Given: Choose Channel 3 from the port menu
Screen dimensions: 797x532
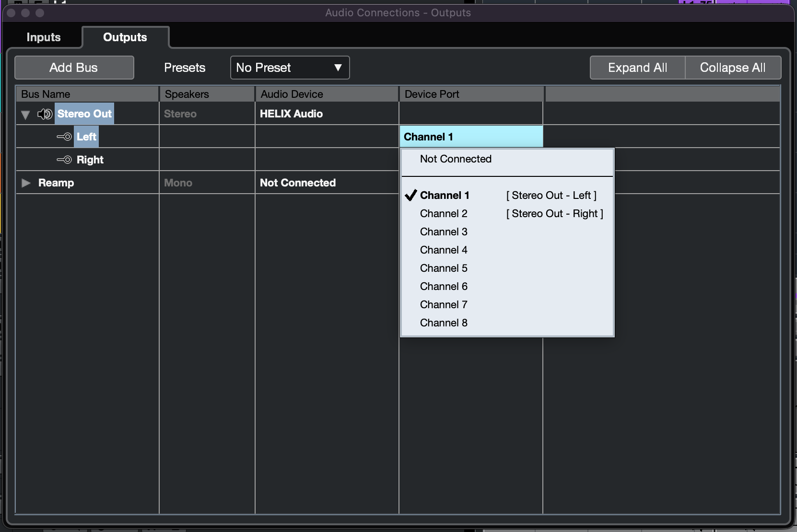Looking at the screenshot, I should click(444, 232).
